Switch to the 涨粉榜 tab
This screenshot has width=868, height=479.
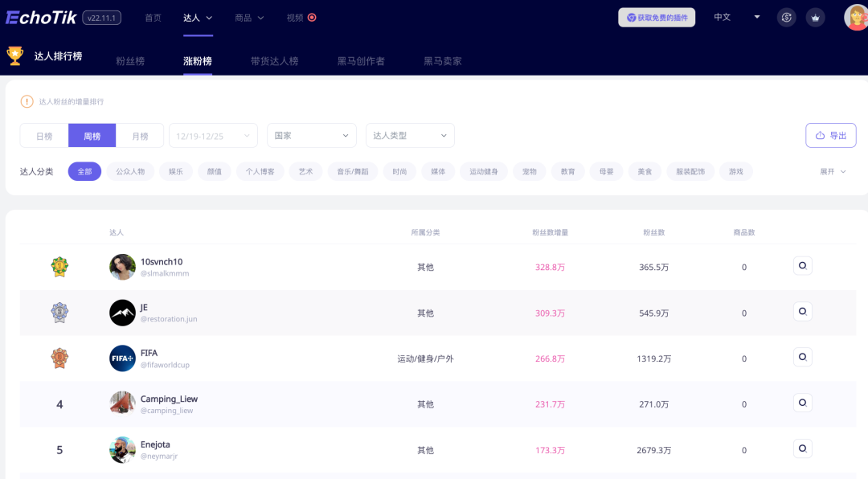tap(198, 61)
